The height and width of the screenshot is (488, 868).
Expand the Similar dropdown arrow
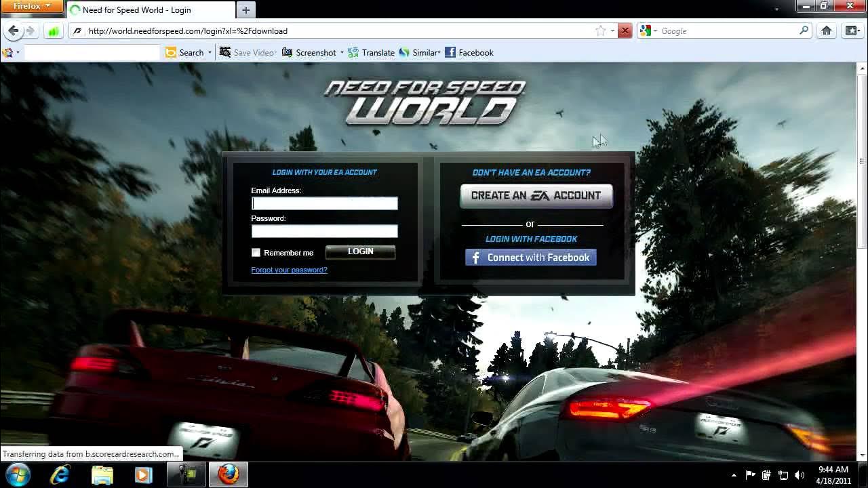point(439,52)
